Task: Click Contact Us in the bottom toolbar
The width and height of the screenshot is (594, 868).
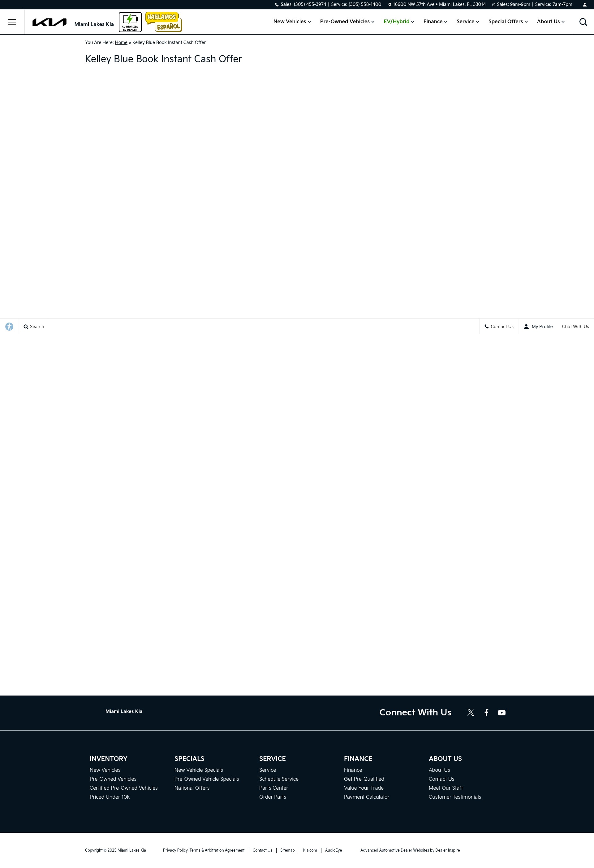Action: 499,327
